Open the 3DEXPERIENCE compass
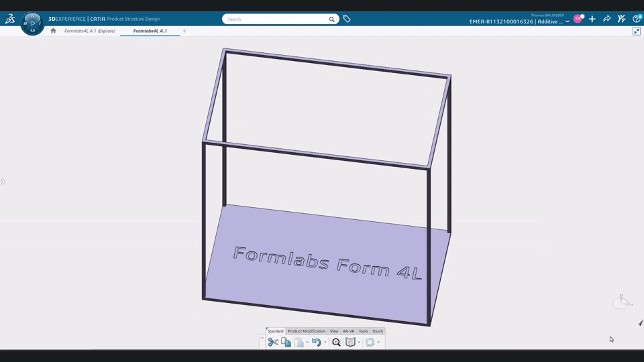 [32, 23]
